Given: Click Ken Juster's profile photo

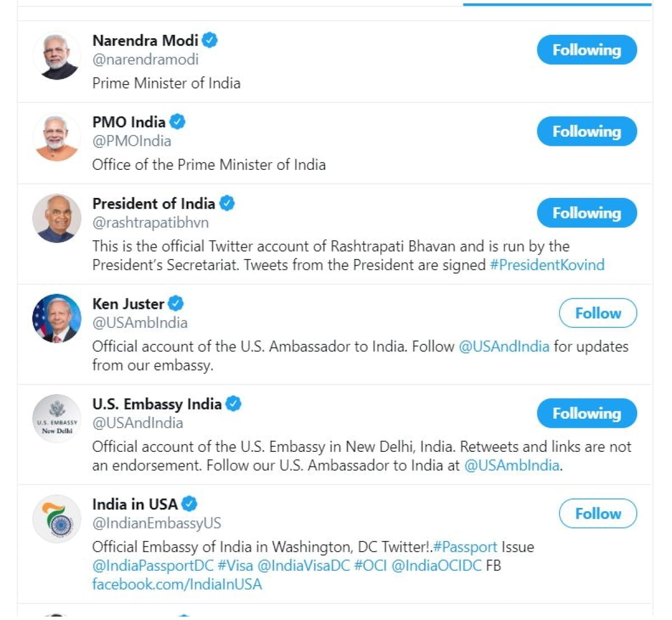Looking at the screenshot, I should click(57, 318).
